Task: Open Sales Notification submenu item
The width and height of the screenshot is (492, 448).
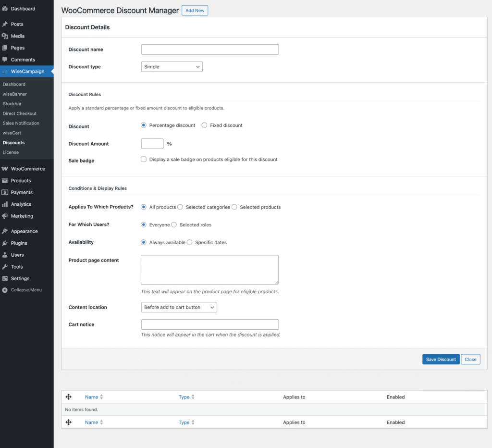Action: 21,123
